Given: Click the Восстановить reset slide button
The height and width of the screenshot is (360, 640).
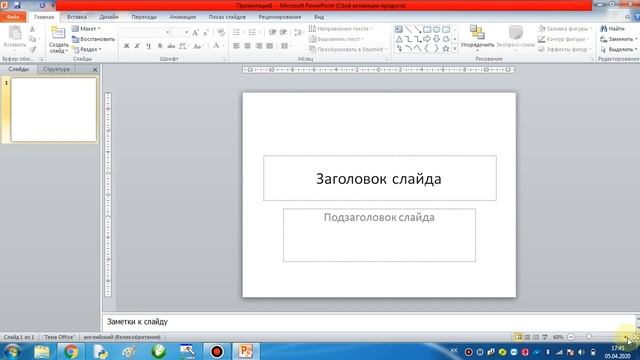Looking at the screenshot, I should click(93, 39).
